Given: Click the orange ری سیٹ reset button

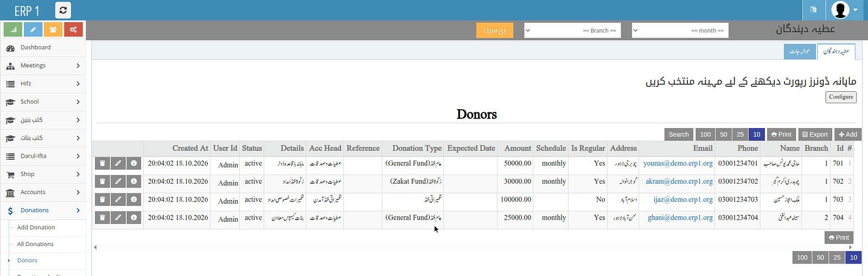Looking at the screenshot, I should pyautogui.click(x=495, y=30).
